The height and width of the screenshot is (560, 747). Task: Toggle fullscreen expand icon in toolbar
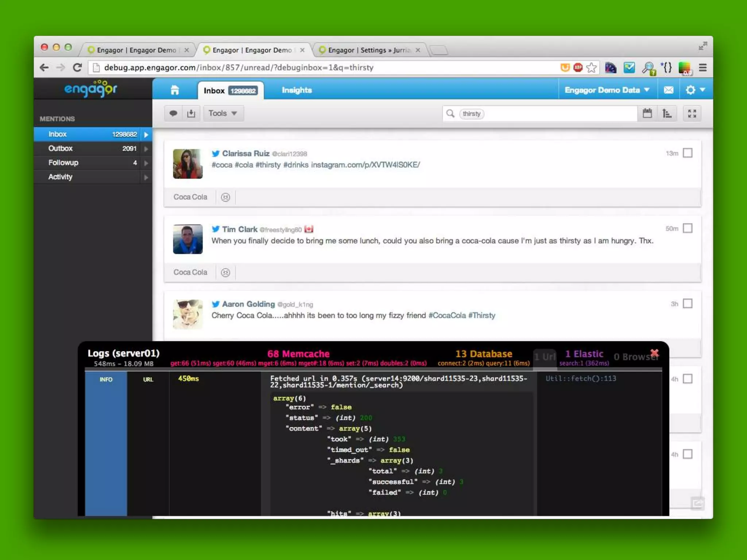pyautogui.click(x=692, y=113)
